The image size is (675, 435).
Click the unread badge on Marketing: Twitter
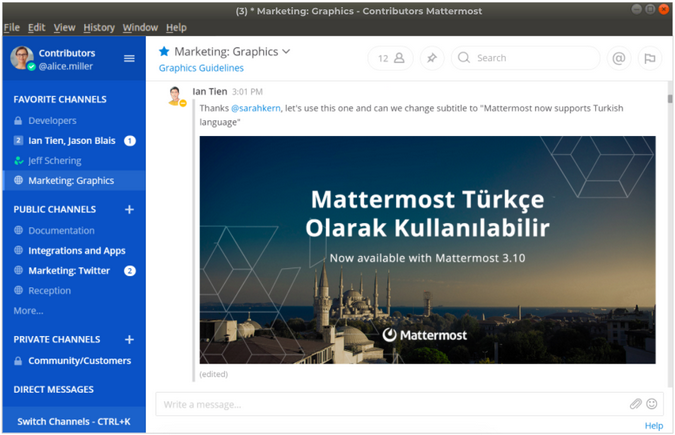click(x=130, y=271)
